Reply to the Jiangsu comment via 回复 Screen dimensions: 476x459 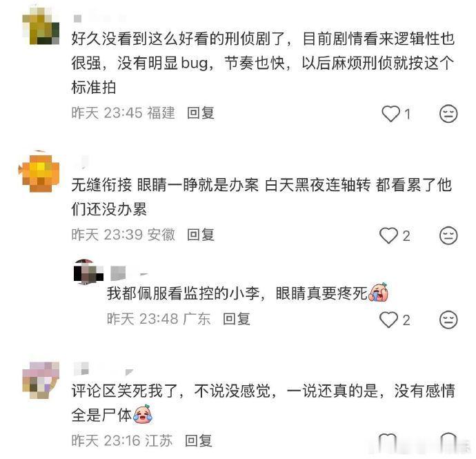(x=199, y=440)
